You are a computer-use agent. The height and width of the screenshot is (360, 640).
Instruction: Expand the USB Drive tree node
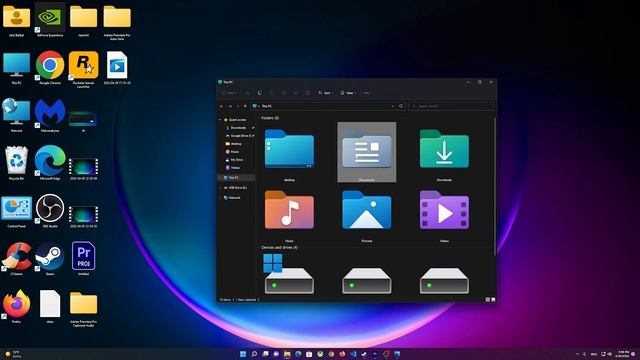tap(220, 188)
